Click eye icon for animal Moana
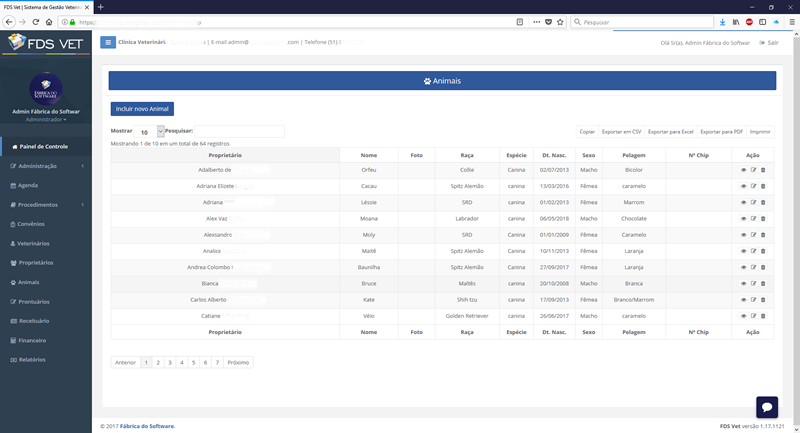Image resolution: width=800 pixels, height=433 pixels. click(x=743, y=218)
